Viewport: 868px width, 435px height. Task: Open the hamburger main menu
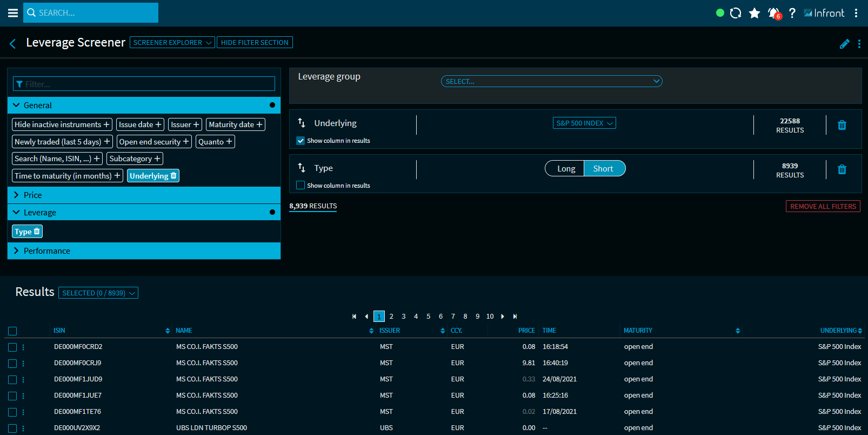point(12,13)
